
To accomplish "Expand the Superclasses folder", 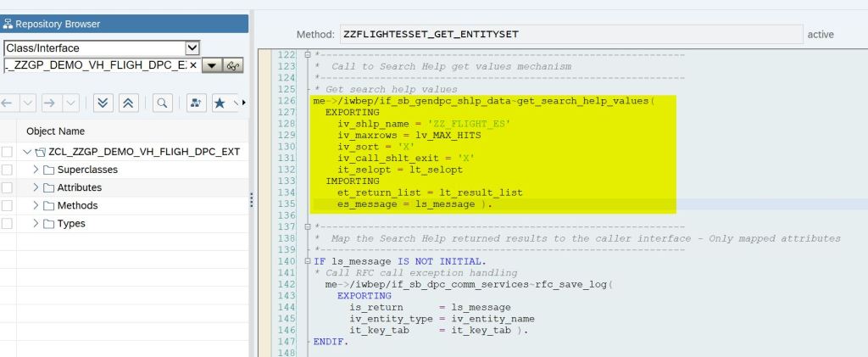I will [x=36, y=170].
